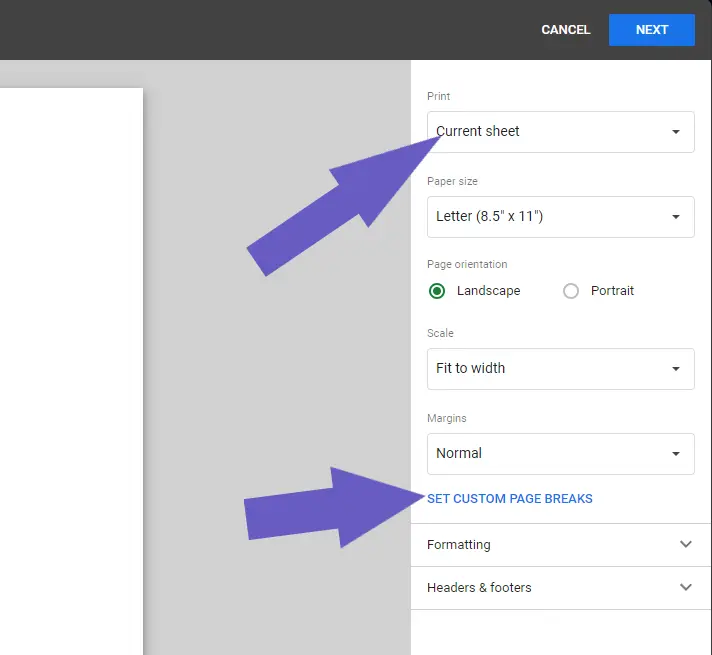Open the Margins dropdown showing Normal
The width and height of the screenshot is (712, 655).
point(560,454)
